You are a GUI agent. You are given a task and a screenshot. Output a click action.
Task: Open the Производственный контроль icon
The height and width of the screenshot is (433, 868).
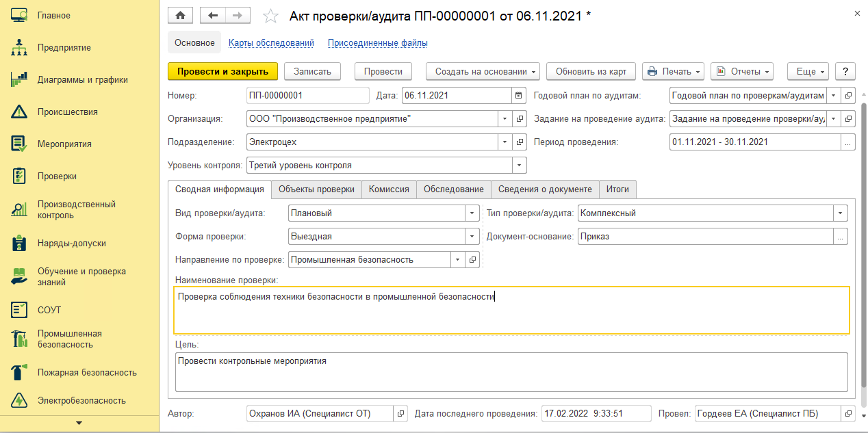click(x=19, y=209)
